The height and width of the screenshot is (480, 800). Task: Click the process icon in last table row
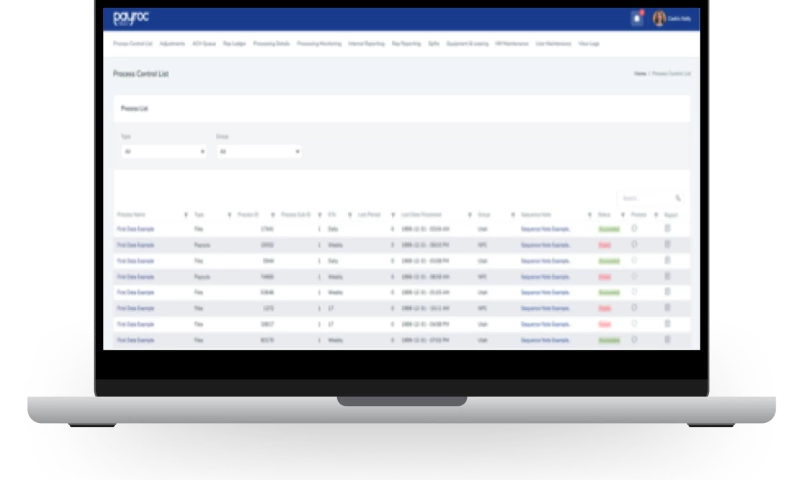click(634, 339)
